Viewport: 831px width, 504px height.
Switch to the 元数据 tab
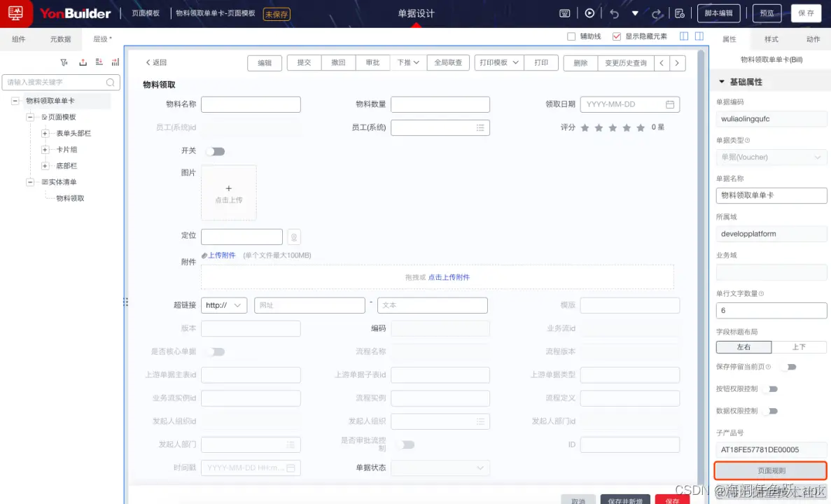[60, 39]
